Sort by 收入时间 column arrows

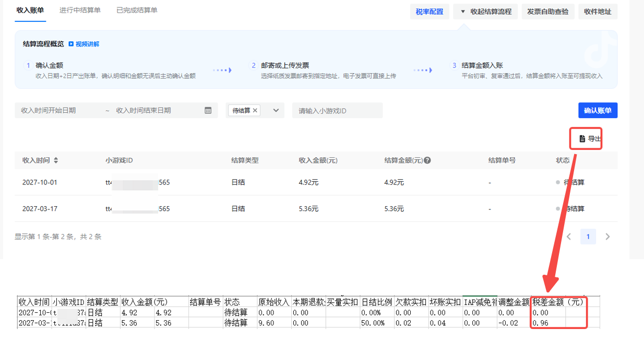(56, 160)
